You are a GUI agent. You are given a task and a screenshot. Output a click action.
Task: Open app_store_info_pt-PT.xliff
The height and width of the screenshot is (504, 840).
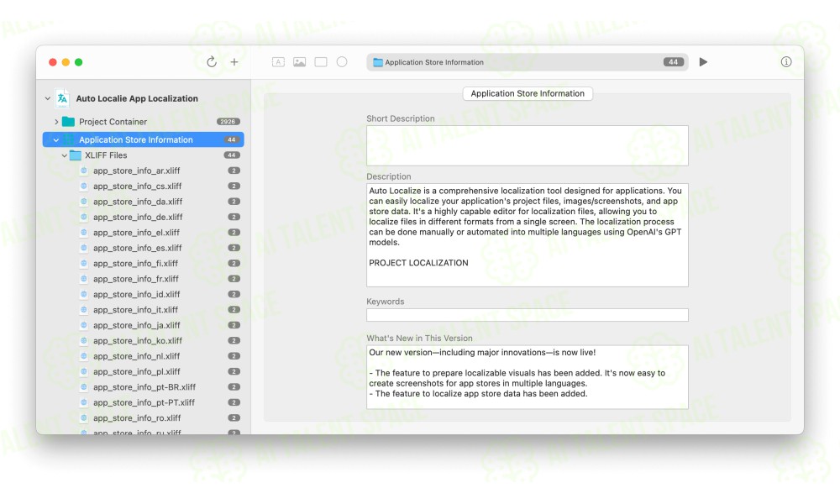(x=143, y=402)
